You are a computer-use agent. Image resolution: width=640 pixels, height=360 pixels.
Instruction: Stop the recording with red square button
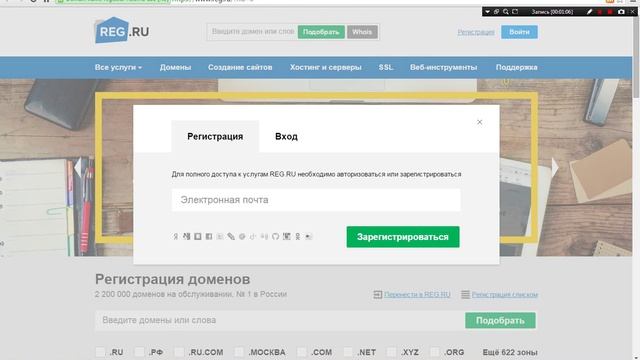click(x=610, y=12)
